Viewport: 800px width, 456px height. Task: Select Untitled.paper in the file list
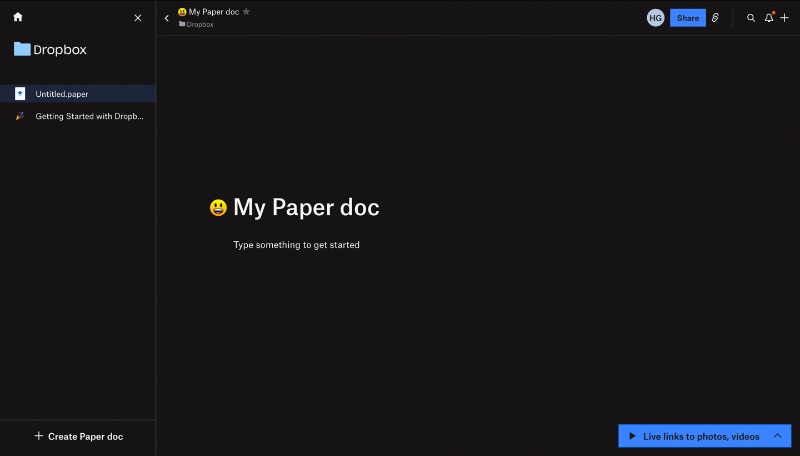[x=78, y=94]
